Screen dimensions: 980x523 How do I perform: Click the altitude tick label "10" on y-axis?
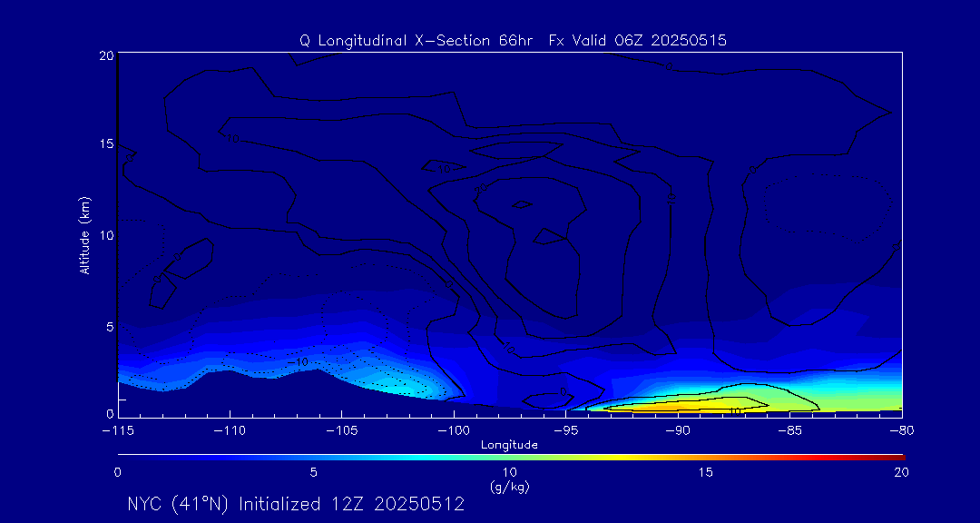coord(105,235)
